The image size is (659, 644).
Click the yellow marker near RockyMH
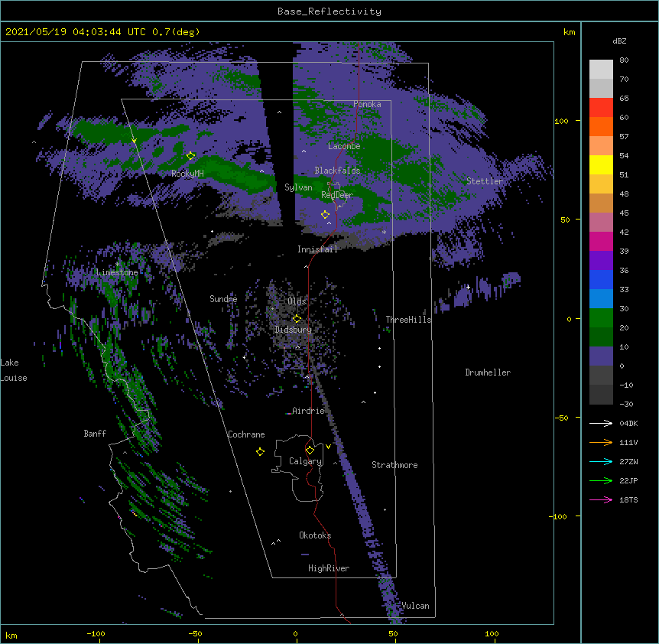pyautogui.click(x=190, y=156)
